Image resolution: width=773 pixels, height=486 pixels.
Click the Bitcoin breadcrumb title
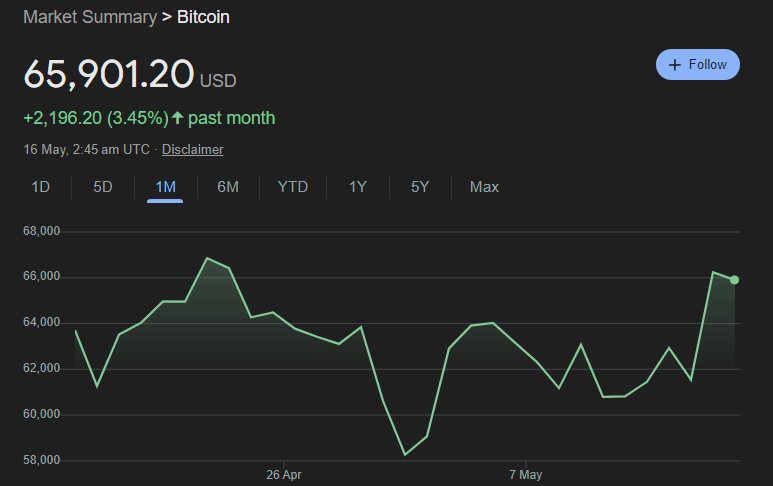click(x=203, y=17)
